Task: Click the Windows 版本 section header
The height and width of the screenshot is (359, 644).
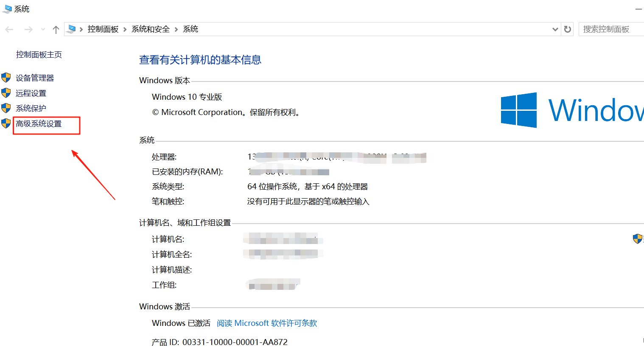Action: coord(165,80)
